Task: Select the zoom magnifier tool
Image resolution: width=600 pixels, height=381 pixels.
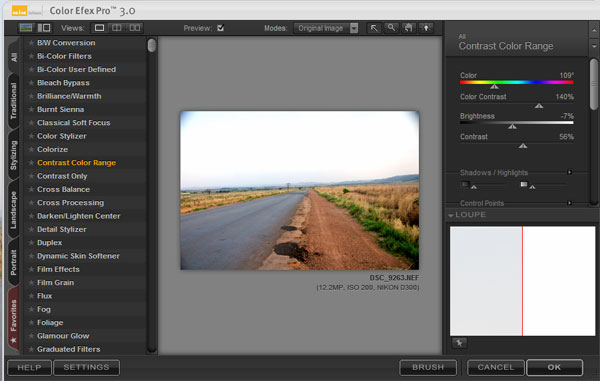Action: click(391, 28)
